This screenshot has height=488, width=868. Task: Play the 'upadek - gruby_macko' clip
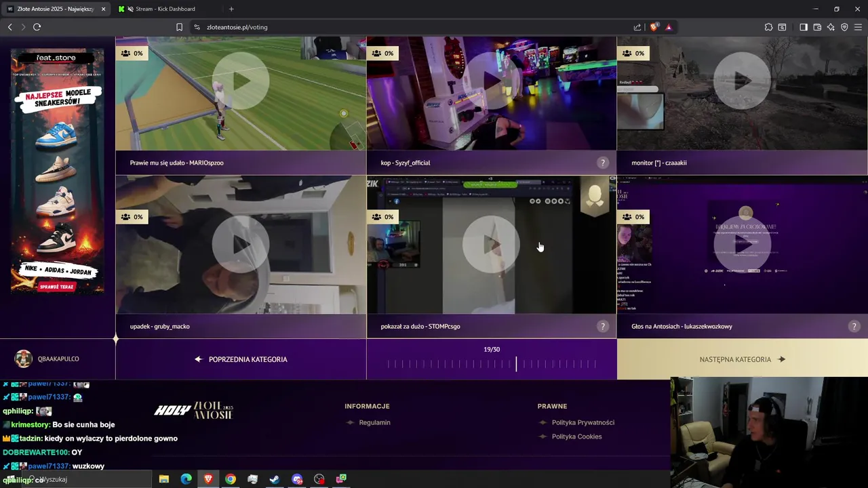(241, 245)
